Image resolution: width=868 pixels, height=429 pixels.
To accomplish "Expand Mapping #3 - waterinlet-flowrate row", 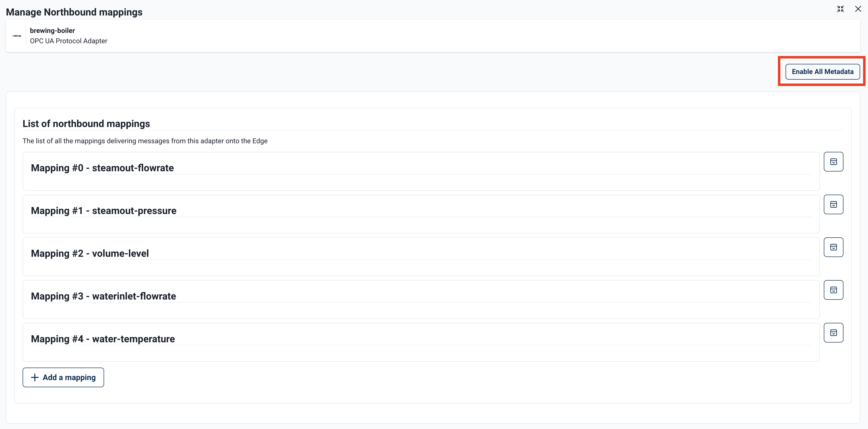I will [x=421, y=300].
